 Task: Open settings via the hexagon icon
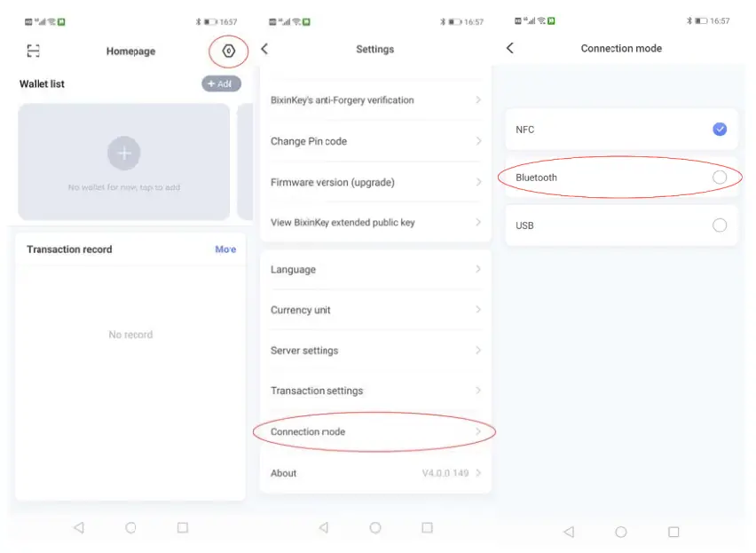point(228,51)
